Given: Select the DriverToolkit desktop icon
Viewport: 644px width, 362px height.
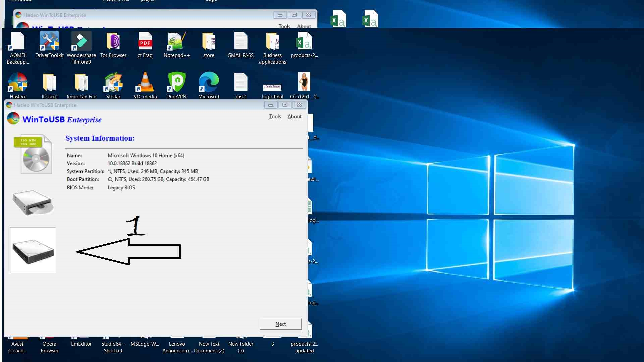Looking at the screenshot, I should pos(49,45).
